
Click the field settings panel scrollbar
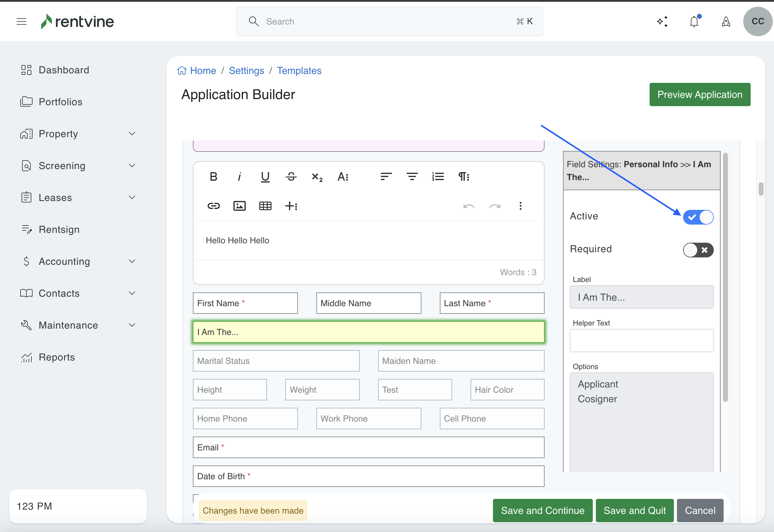725,277
